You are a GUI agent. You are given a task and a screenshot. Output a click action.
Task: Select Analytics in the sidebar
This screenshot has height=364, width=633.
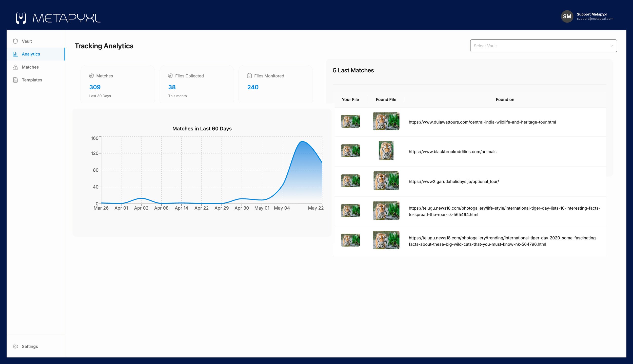point(36,54)
